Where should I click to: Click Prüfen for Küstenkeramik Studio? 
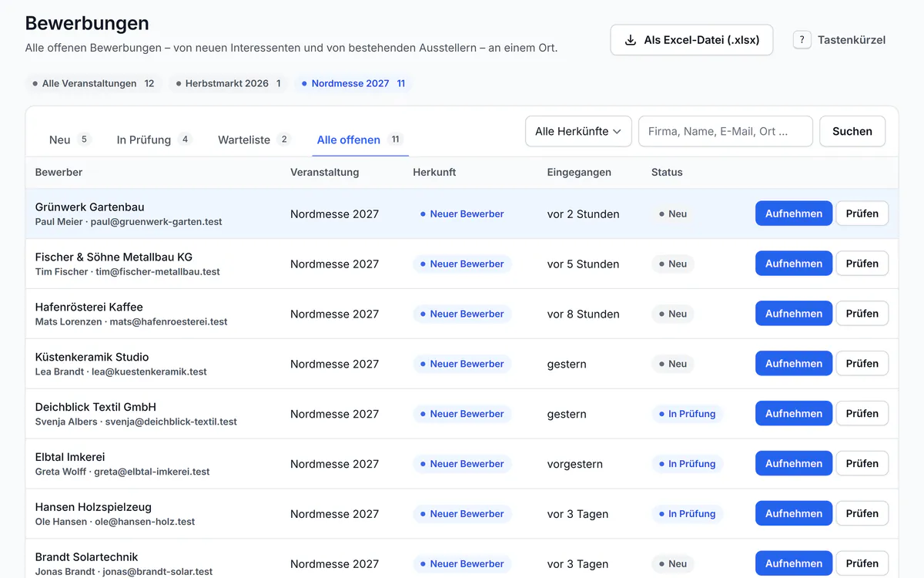(862, 364)
